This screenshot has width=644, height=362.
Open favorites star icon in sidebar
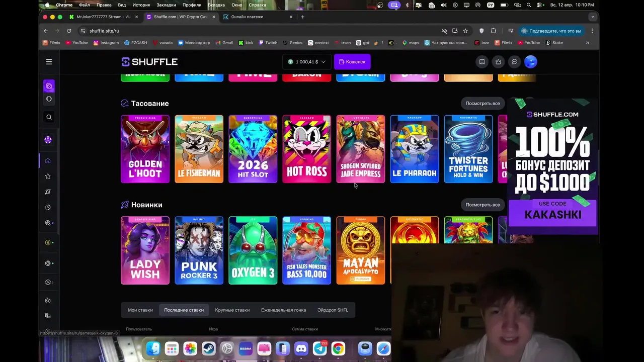[48, 176]
